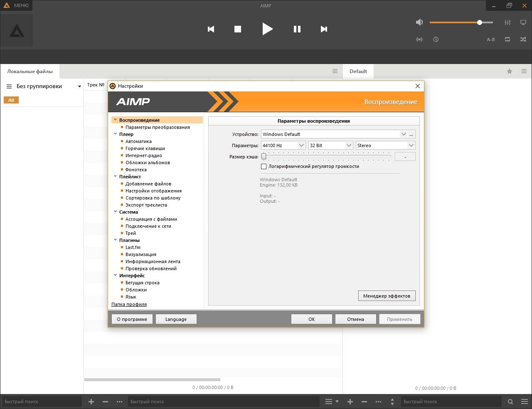
Task: Click the AIMP album art thumbnail
Action: (17, 31)
